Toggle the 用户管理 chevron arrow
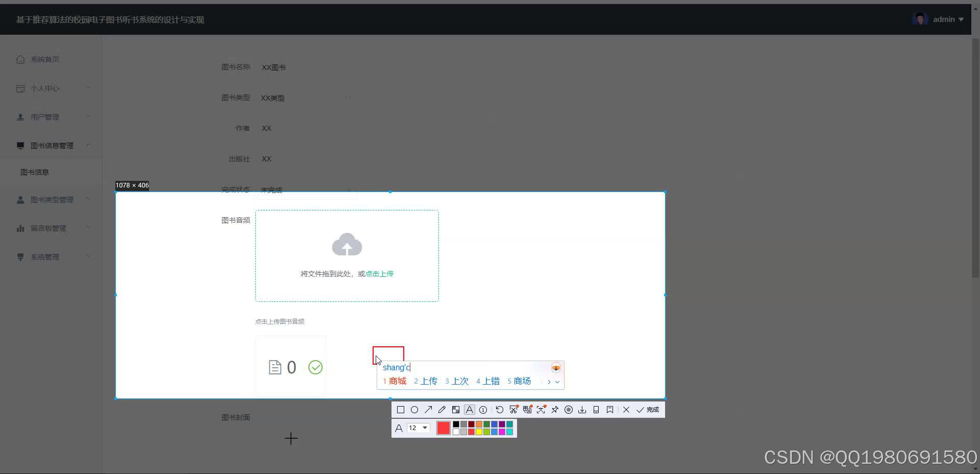 coord(88,116)
